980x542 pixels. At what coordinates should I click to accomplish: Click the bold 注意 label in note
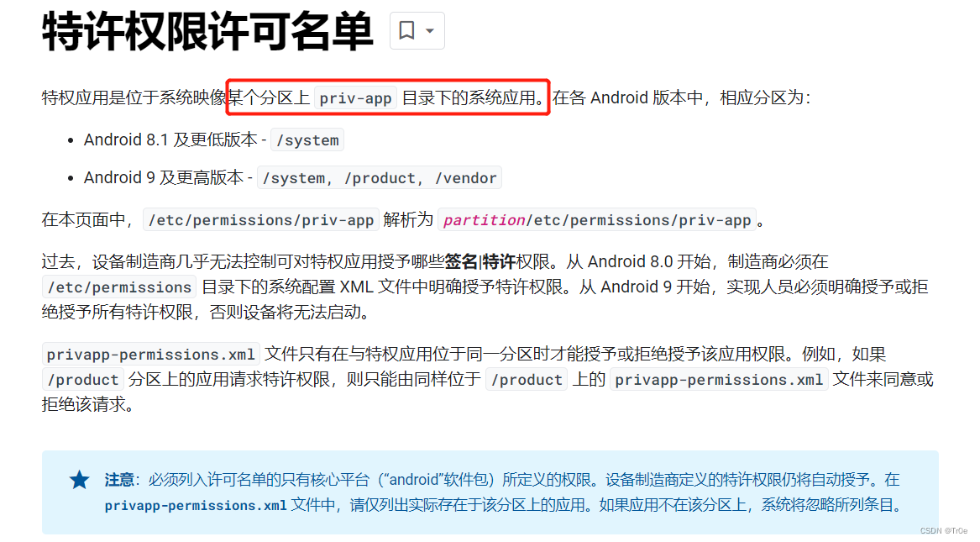[x=119, y=480]
